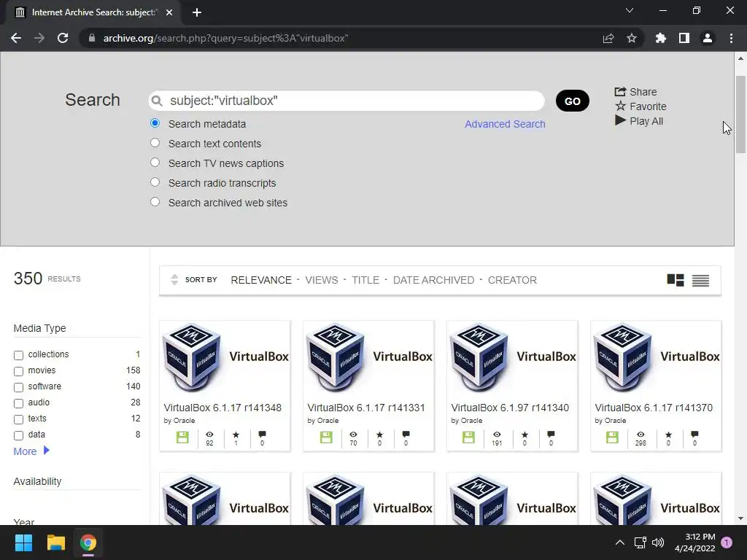
Task: Toggle the Chrome side panel icon
Action: 684,38
